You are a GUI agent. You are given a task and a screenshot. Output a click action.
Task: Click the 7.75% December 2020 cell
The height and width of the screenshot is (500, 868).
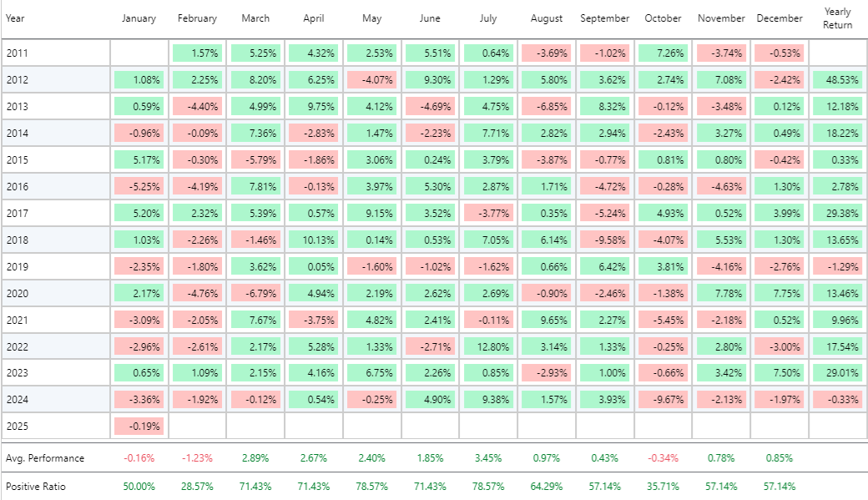click(780, 294)
